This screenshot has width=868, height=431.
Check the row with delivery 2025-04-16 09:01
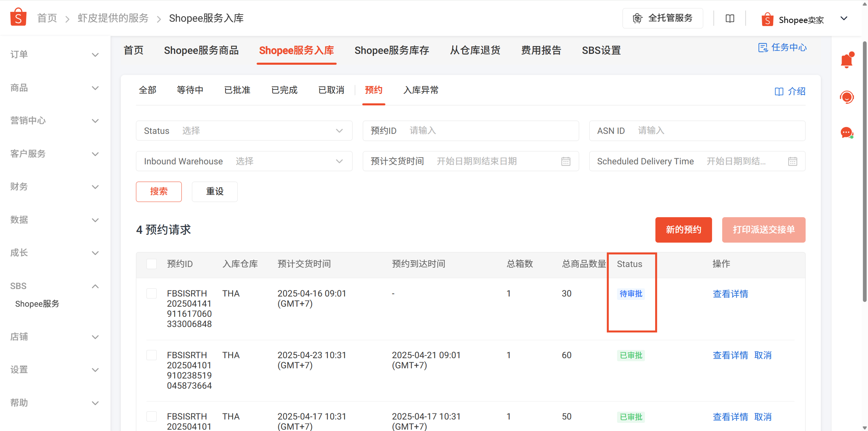pos(152,294)
